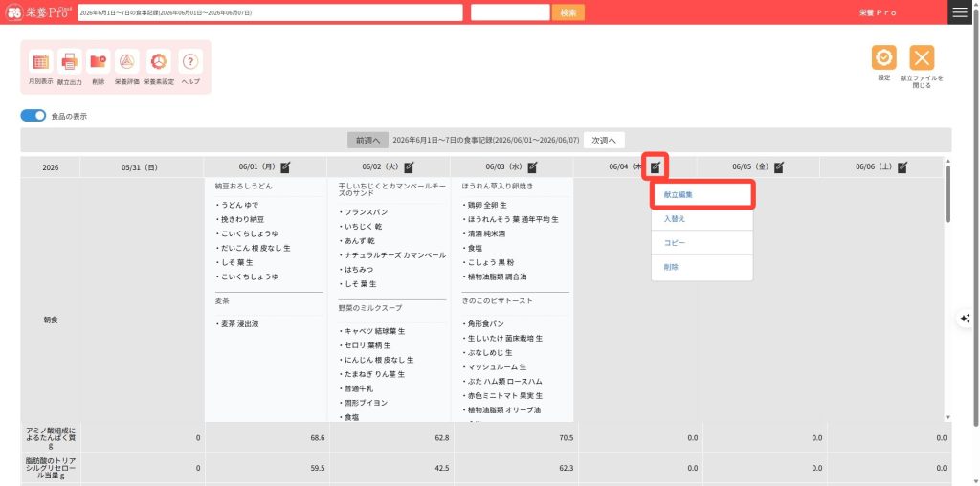Click the 68.6 protein value cell
The image size is (980, 486).
[x=267, y=438]
